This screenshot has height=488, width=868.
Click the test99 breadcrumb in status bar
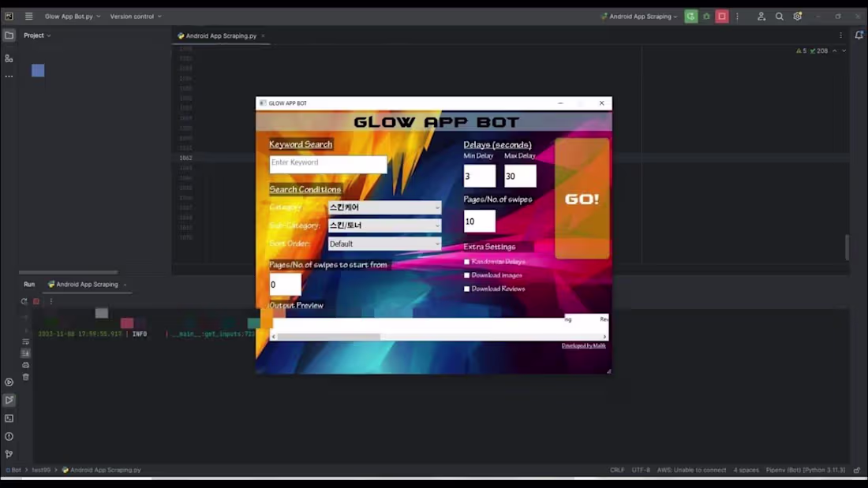tap(41, 471)
